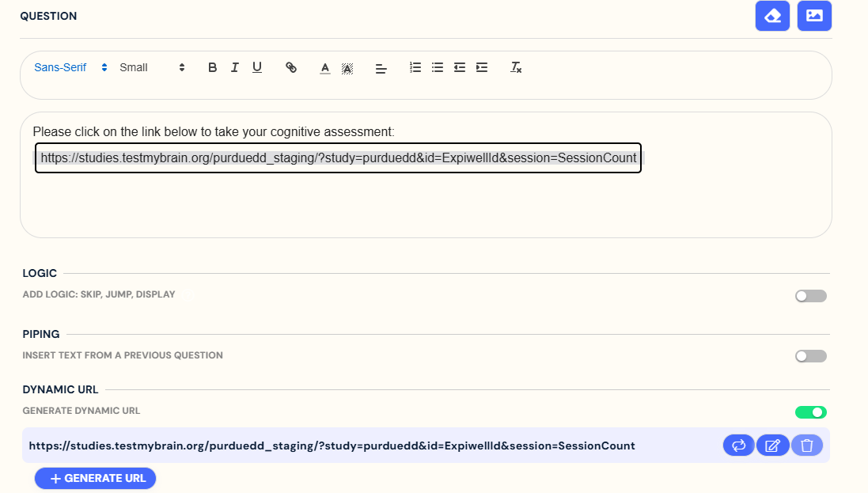Click the QUESTION section heading
868x493 pixels.
(49, 16)
